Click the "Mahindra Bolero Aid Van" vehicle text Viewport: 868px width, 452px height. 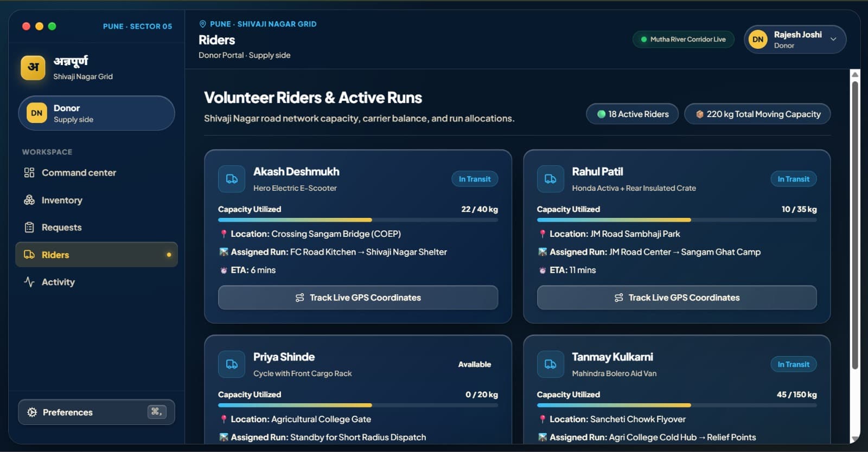click(614, 373)
